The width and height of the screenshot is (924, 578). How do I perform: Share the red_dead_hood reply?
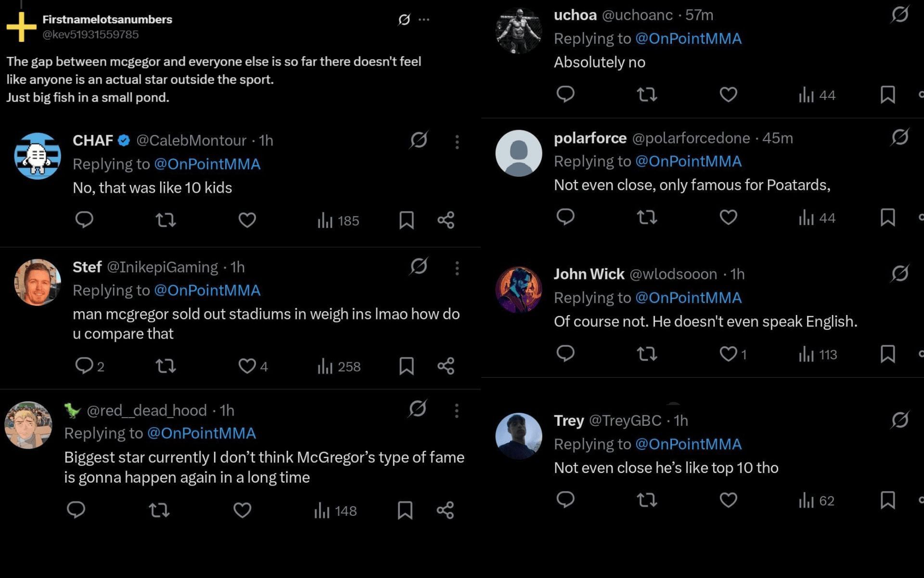click(445, 510)
